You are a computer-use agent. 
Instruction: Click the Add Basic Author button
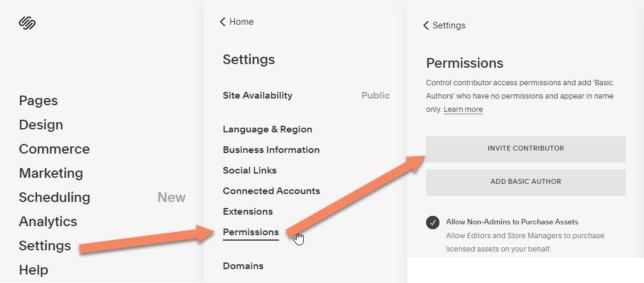pos(525,182)
